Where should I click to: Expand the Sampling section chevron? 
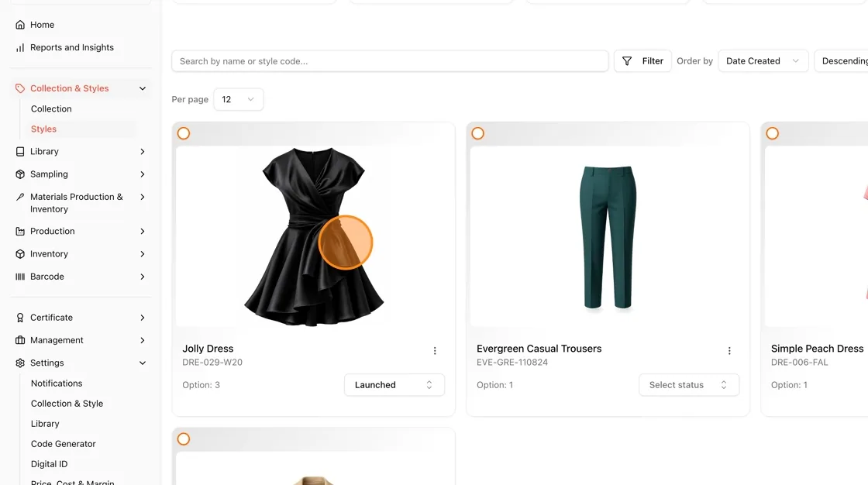[x=143, y=174]
